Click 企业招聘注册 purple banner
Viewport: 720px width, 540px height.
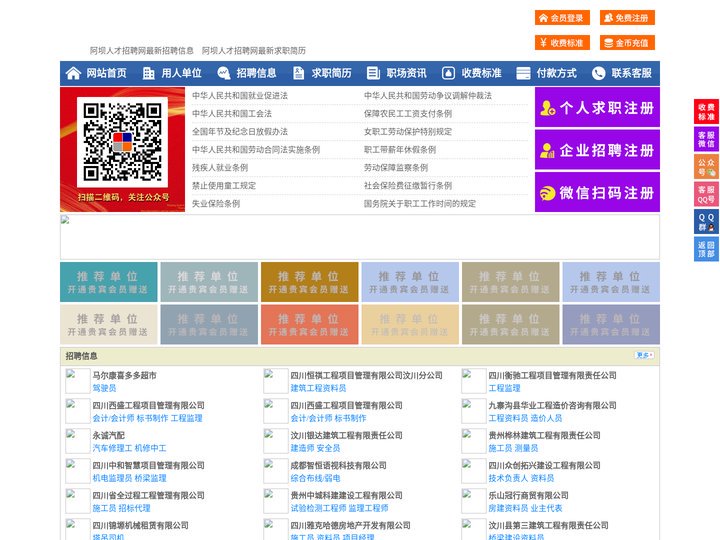[597, 150]
